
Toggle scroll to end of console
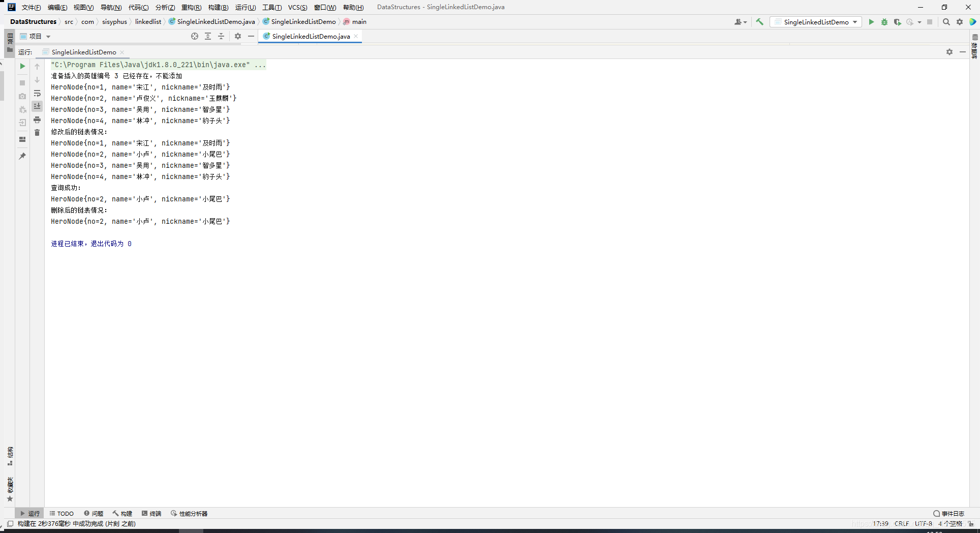(37, 106)
